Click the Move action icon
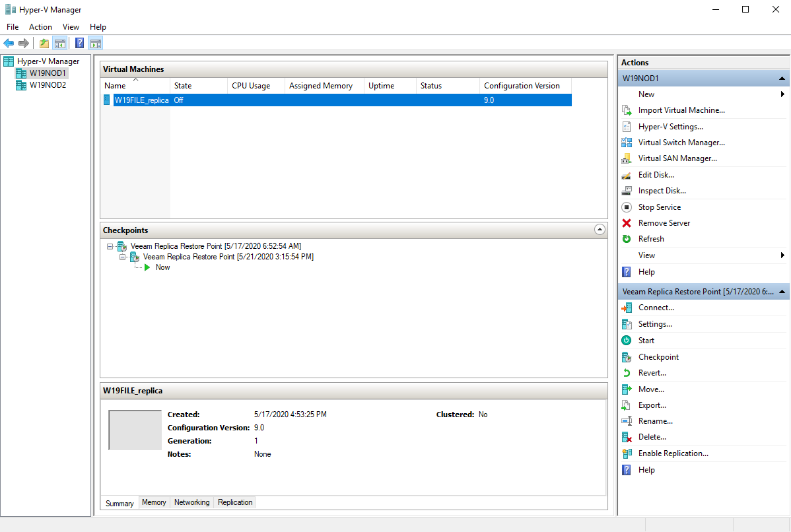The width and height of the screenshot is (791, 532). pyautogui.click(x=627, y=389)
